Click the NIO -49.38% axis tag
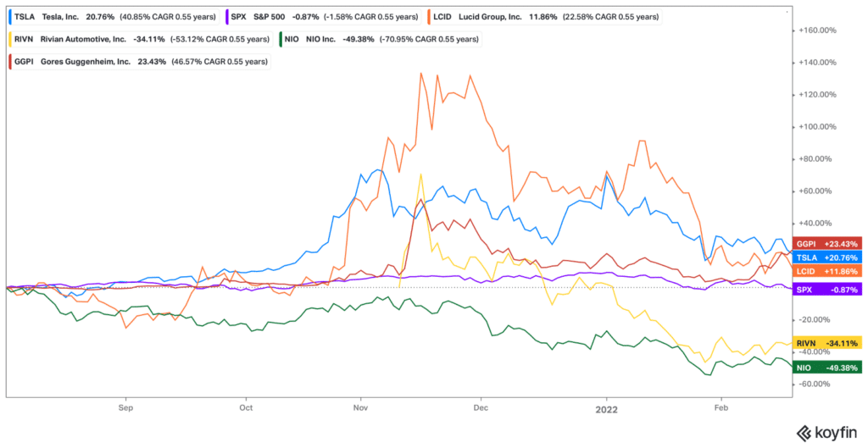The height and width of the screenshot is (448, 868). [827, 368]
